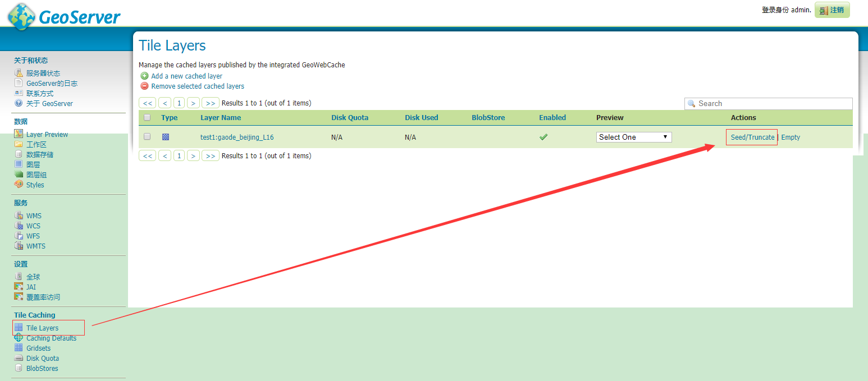Click the 数据存储 database icon
This screenshot has width=868, height=381.
coord(19,154)
